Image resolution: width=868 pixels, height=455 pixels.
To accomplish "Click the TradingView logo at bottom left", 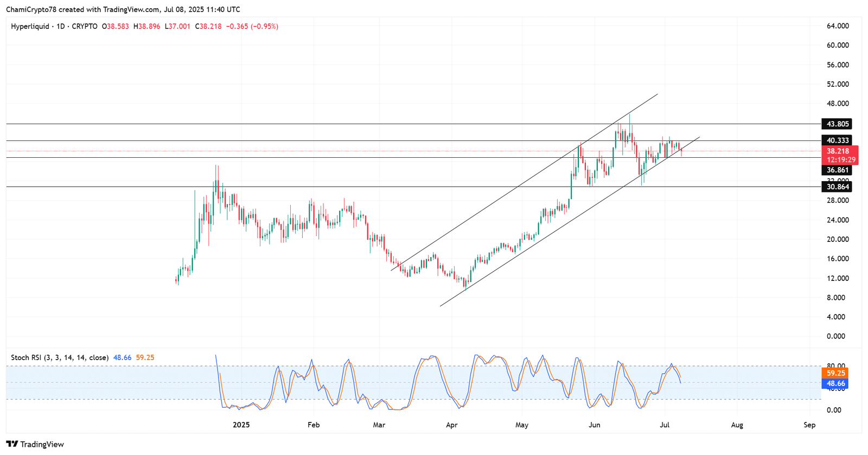I will 35,444.
